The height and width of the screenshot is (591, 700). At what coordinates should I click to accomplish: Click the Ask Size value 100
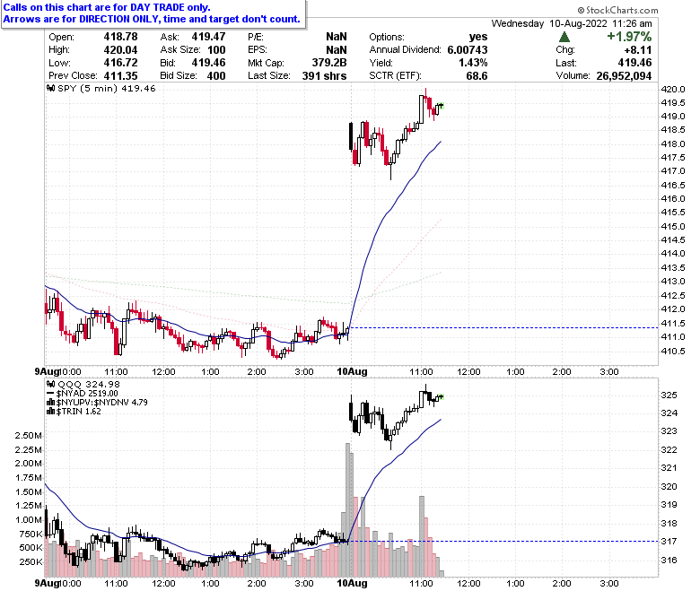click(x=216, y=49)
